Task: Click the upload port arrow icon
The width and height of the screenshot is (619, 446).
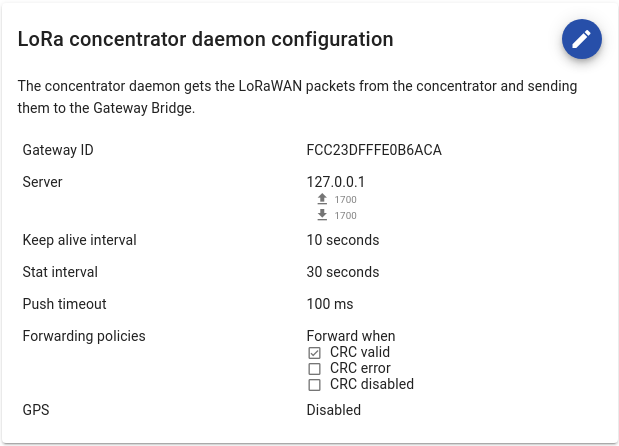Action: [x=322, y=199]
